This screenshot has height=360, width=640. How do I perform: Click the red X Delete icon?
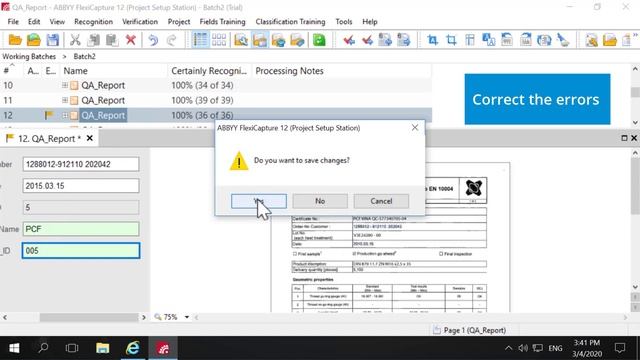pyautogui.click(x=131, y=40)
